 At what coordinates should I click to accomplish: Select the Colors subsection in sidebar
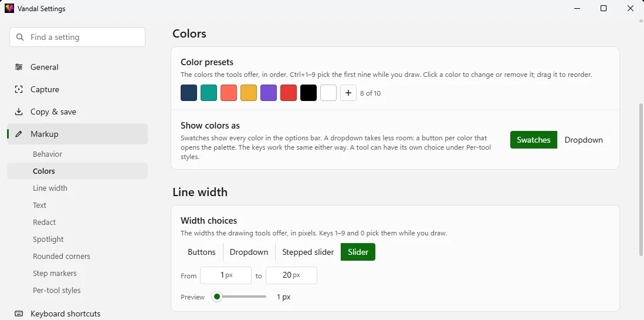77,171
